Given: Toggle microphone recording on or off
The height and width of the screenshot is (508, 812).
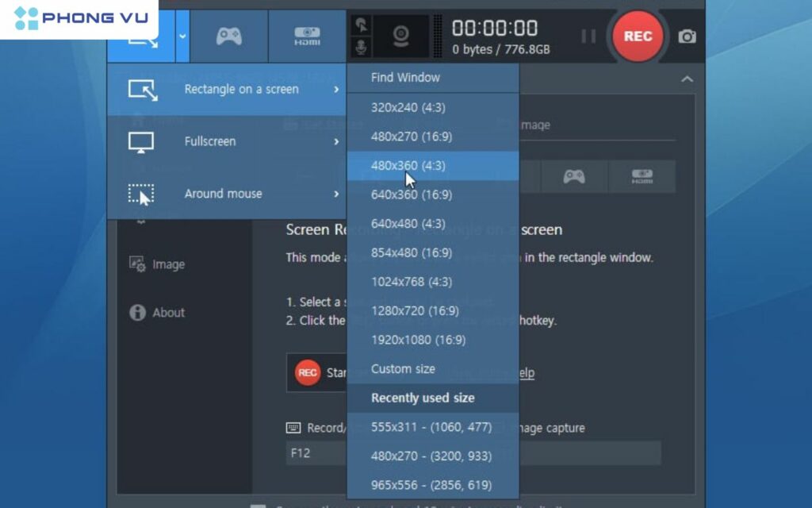Looking at the screenshot, I should [361, 48].
